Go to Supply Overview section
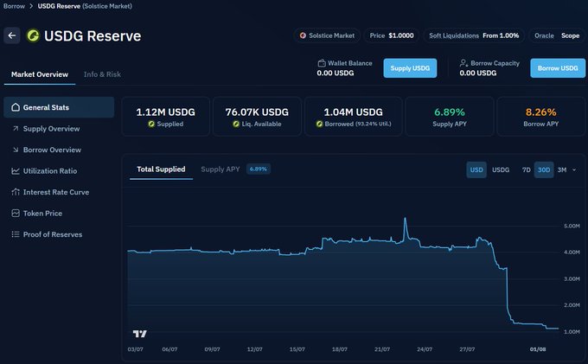Image resolution: width=588 pixels, height=364 pixels. click(x=59, y=129)
